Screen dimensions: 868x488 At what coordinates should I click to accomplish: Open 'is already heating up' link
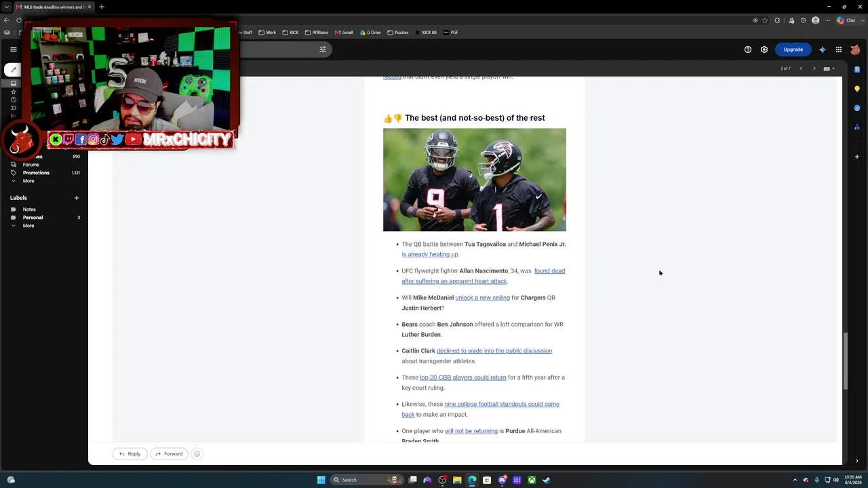430,254
